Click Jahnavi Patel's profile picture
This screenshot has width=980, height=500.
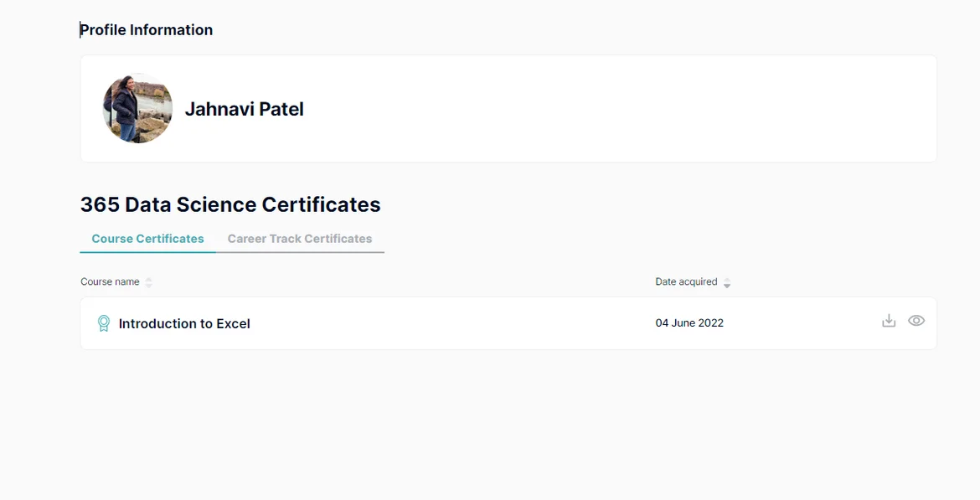point(137,109)
